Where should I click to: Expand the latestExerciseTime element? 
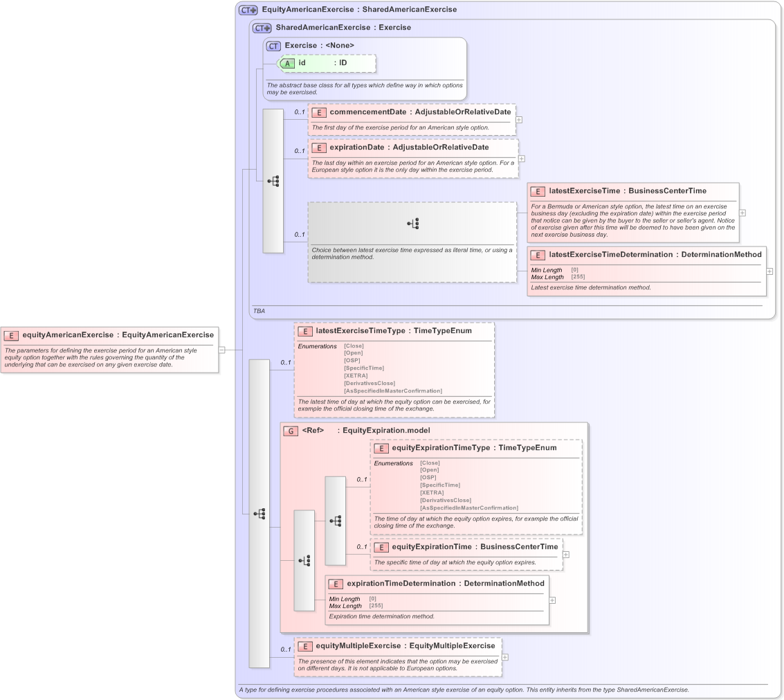tap(742, 213)
